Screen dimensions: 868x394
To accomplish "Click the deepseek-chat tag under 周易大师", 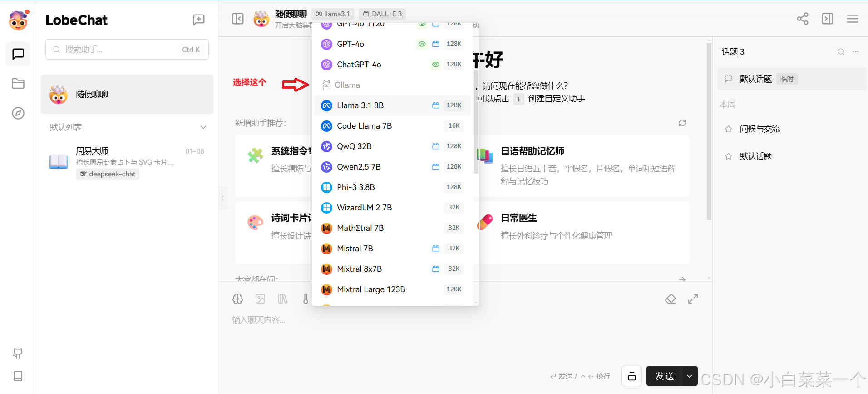I will (108, 174).
